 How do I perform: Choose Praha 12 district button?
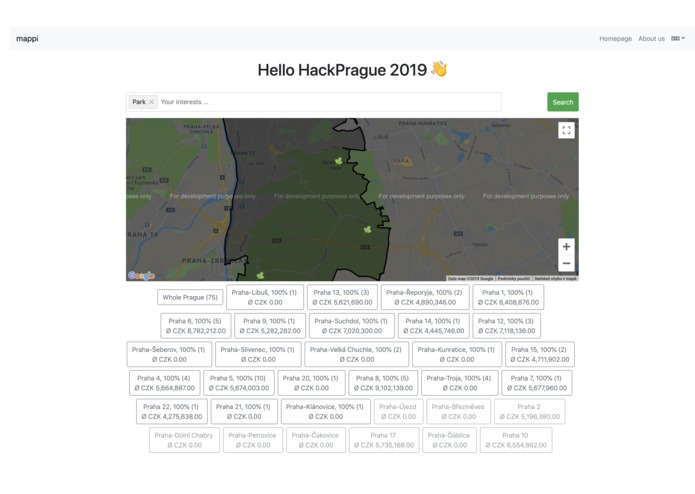(x=506, y=326)
